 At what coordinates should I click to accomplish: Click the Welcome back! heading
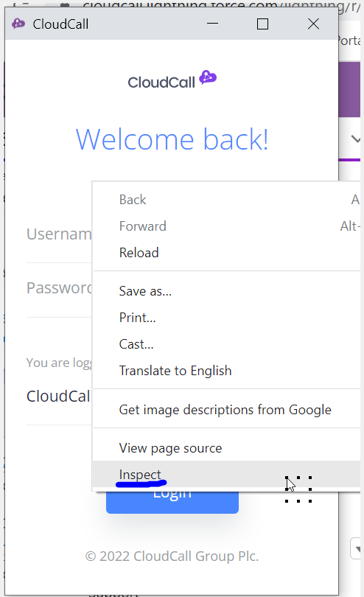pos(172,139)
